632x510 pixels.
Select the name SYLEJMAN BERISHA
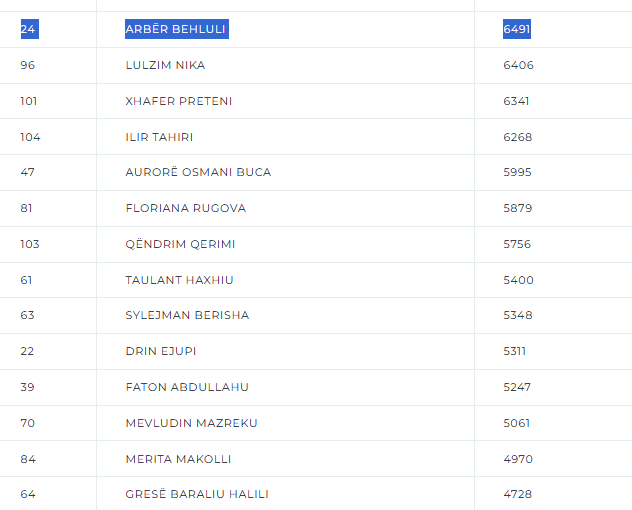(187, 315)
